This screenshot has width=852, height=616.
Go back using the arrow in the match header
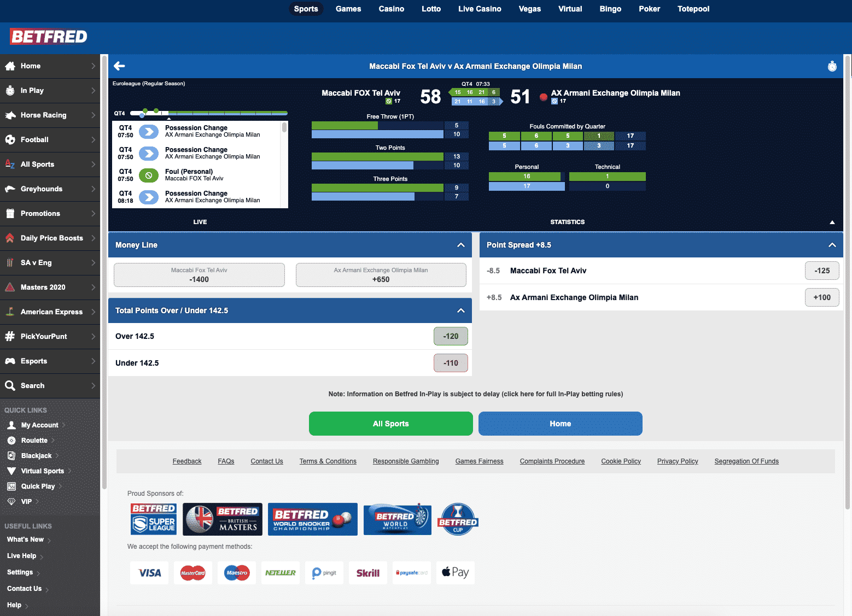(119, 66)
